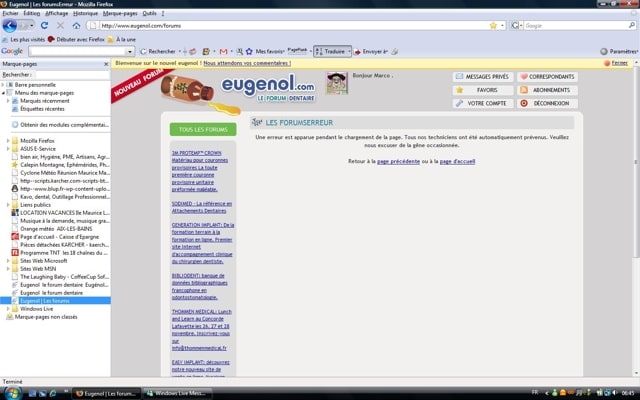The image size is (640, 400).
Task: Click the Rechercher button in Google toolbar
Action: 158,51
